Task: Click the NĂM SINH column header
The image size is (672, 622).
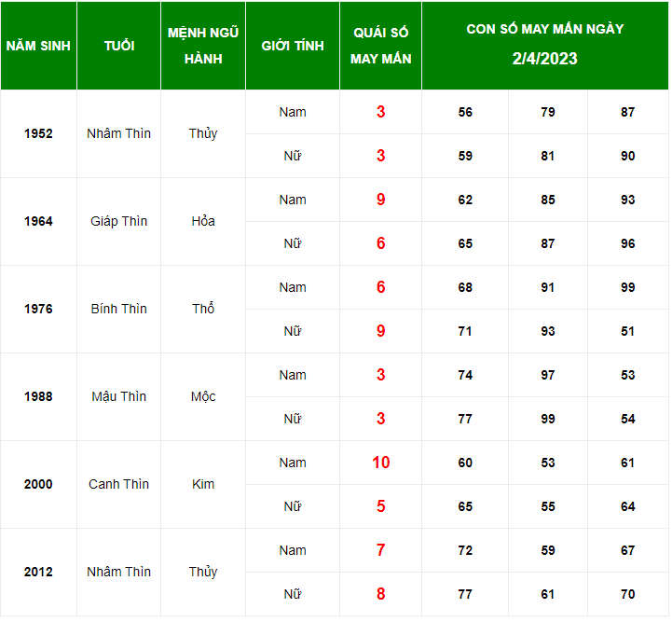Action: pyautogui.click(x=38, y=46)
